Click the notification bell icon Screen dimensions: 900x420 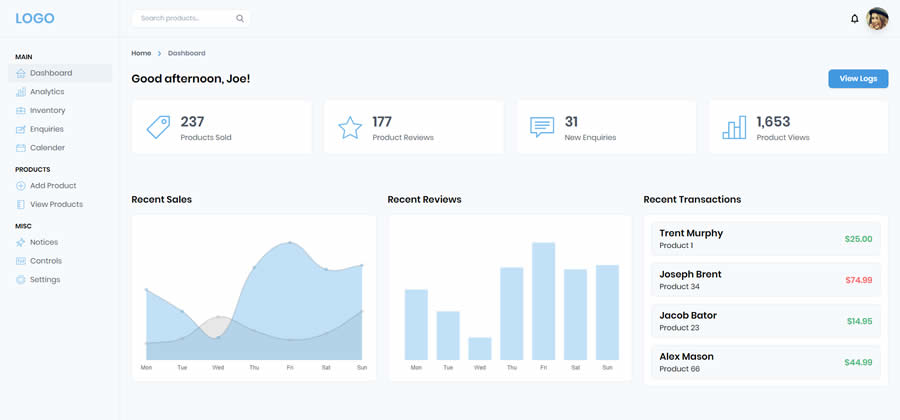(854, 19)
